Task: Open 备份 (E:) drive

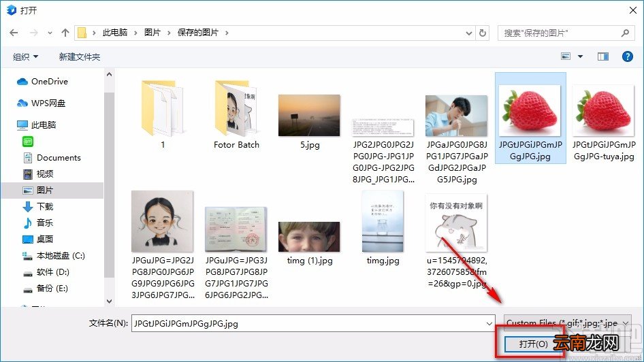Action: click(45, 288)
